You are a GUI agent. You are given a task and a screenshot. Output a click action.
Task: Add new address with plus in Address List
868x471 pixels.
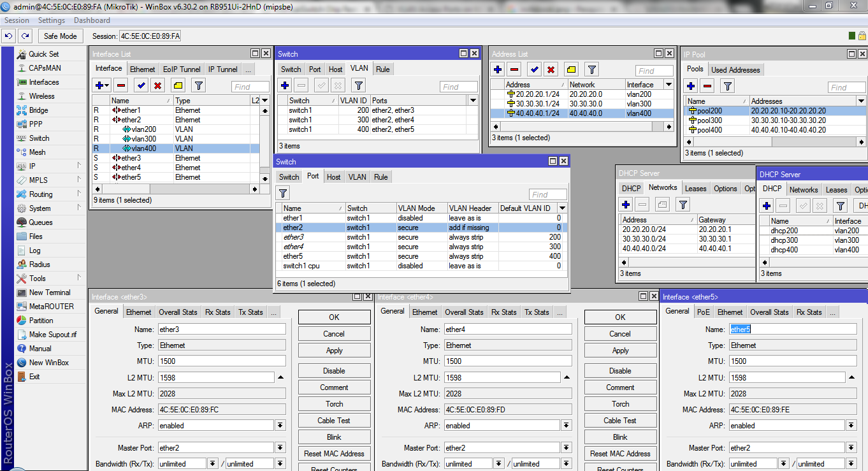click(x=498, y=69)
